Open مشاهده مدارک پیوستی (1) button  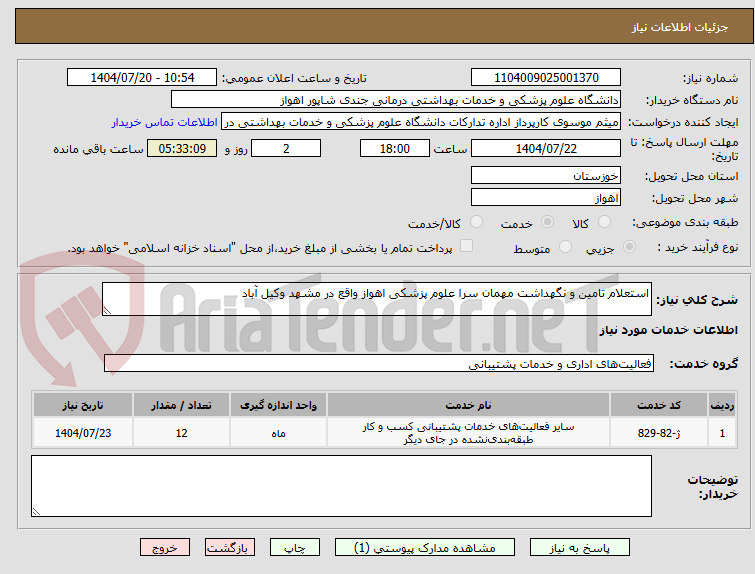coord(425,548)
